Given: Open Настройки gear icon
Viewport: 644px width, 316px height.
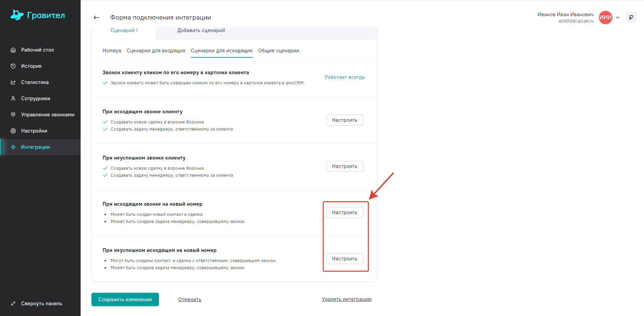Looking at the screenshot, I should click(13, 131).
